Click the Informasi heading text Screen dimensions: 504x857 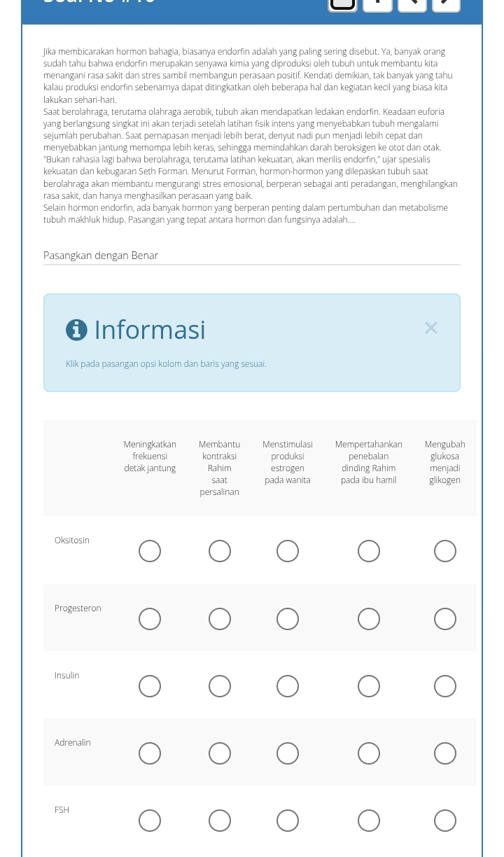point(150,330)
